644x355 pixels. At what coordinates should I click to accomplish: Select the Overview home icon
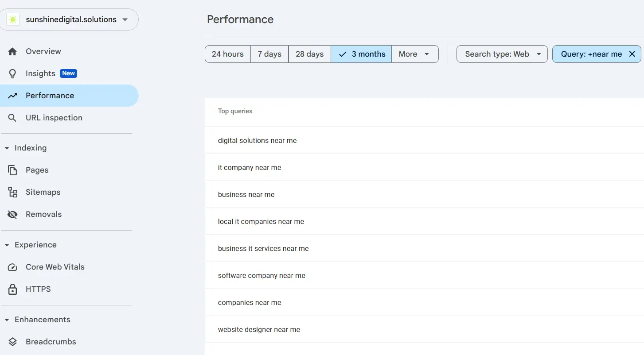(x=13, y=51)
